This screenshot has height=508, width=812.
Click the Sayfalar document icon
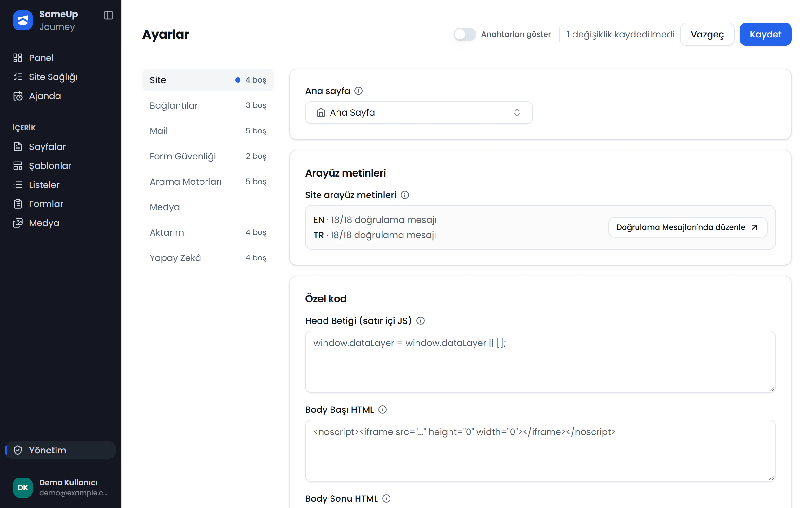17,147
